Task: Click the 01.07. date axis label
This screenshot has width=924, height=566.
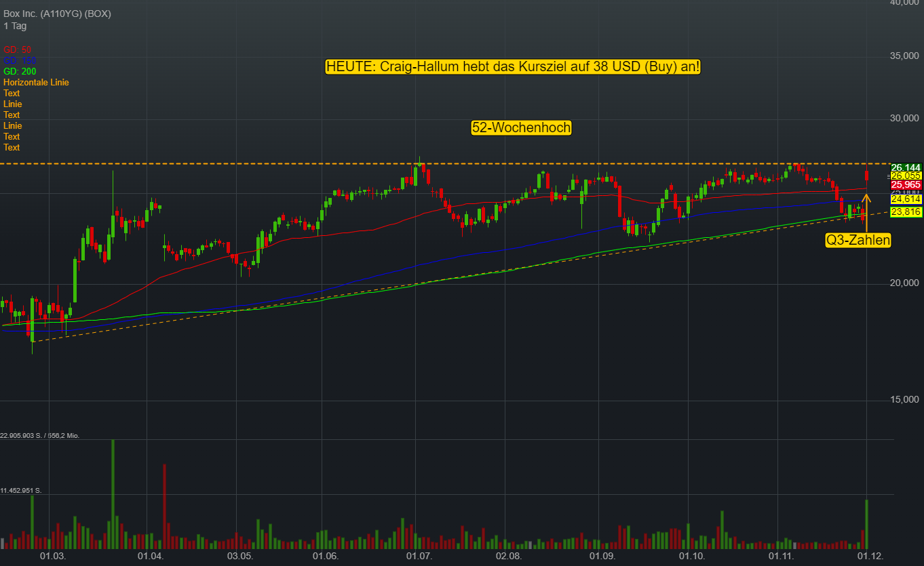Action: pos(419,556)
